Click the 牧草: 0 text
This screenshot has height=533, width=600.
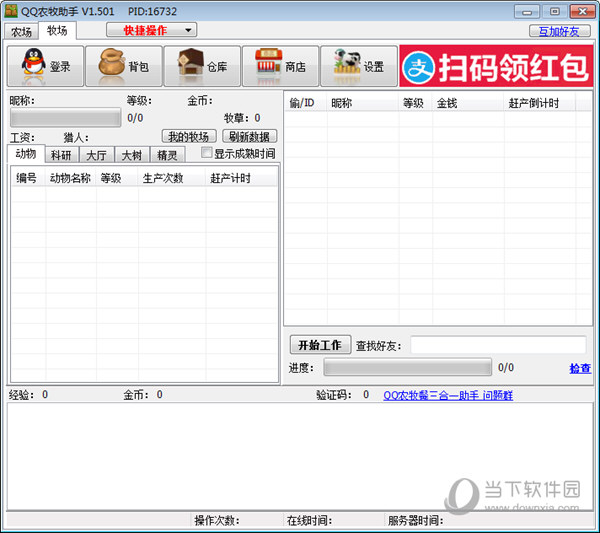(x=242, y=118)
